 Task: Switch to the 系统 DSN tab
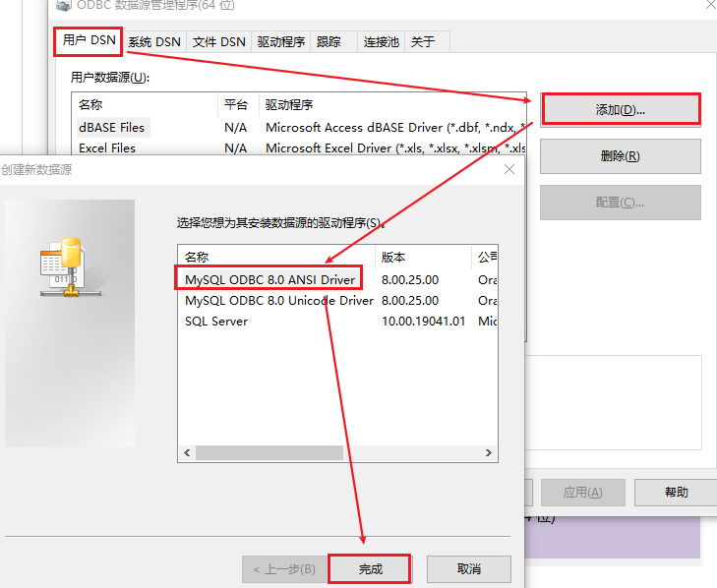(x=154, y=42)
